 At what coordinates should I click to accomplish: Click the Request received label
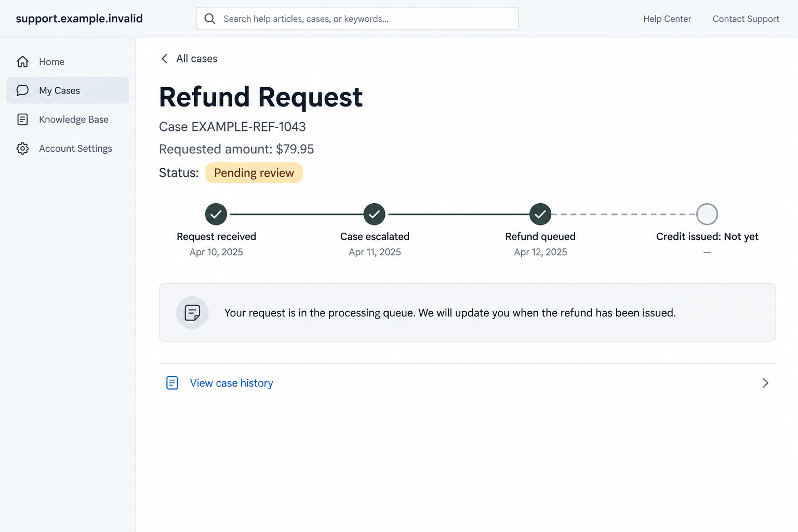[x=216, y=236]
